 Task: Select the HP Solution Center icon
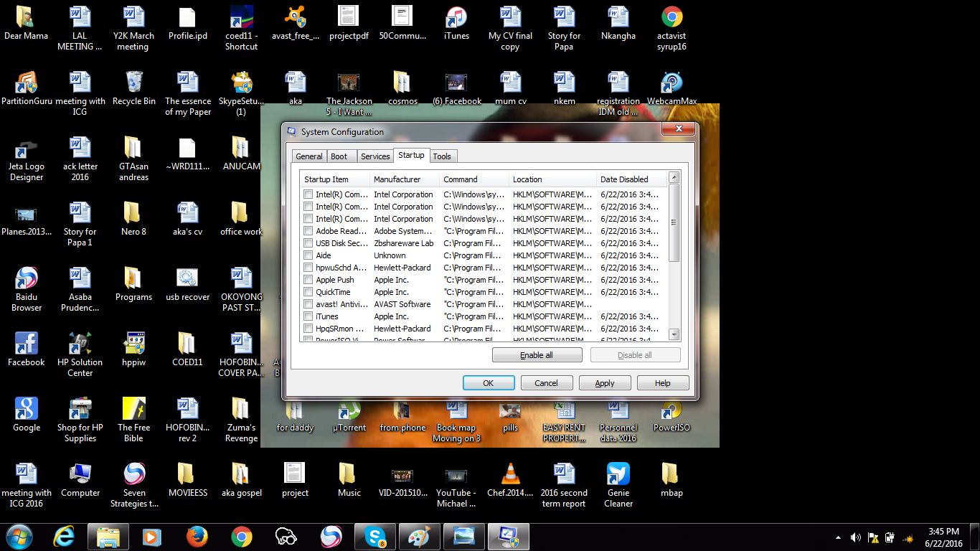[80, 355]
